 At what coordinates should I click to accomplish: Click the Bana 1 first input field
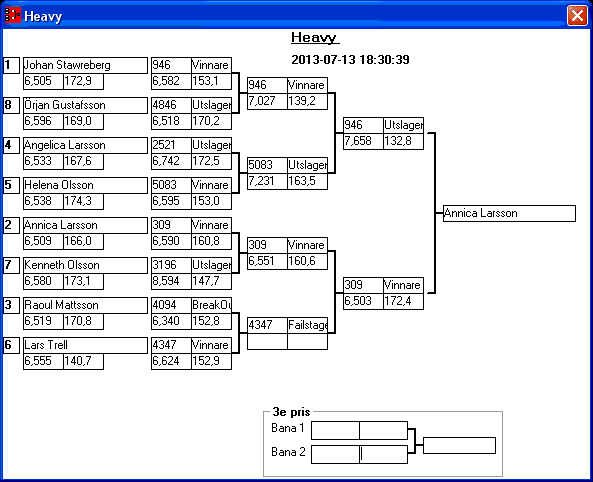[x=335, y=431]
